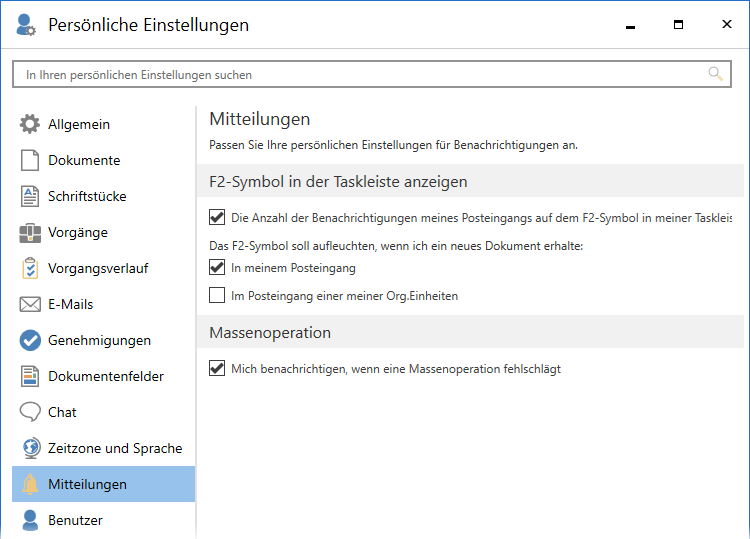Select the Schriftstücke document icon
The width and height of the screenshot is (750, 539).
(30, 197)
